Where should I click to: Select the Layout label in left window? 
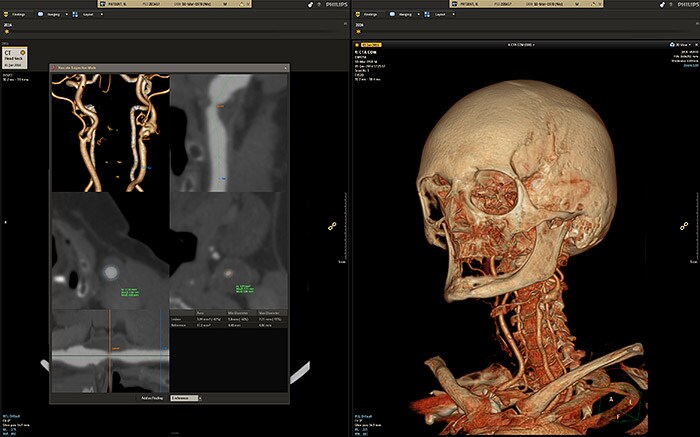89,14
